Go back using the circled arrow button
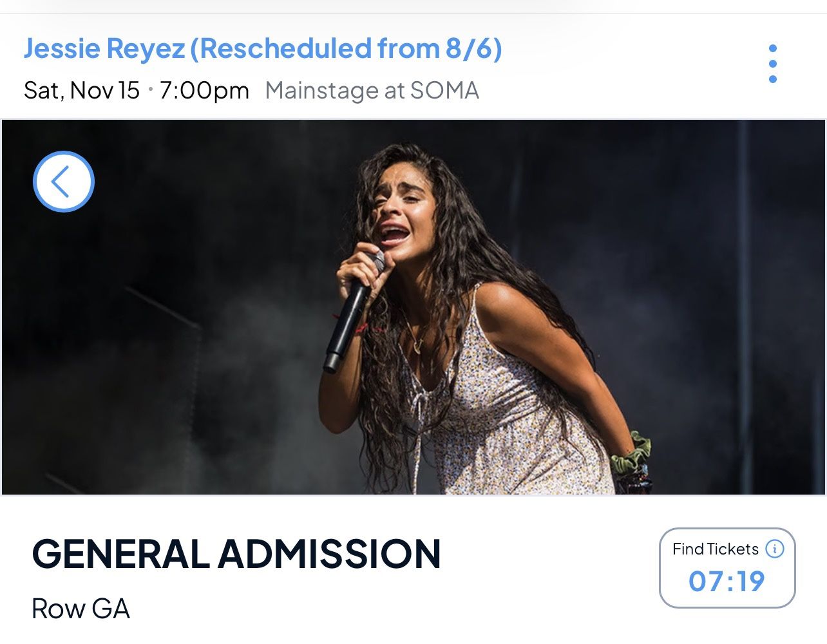 point(63,182)
